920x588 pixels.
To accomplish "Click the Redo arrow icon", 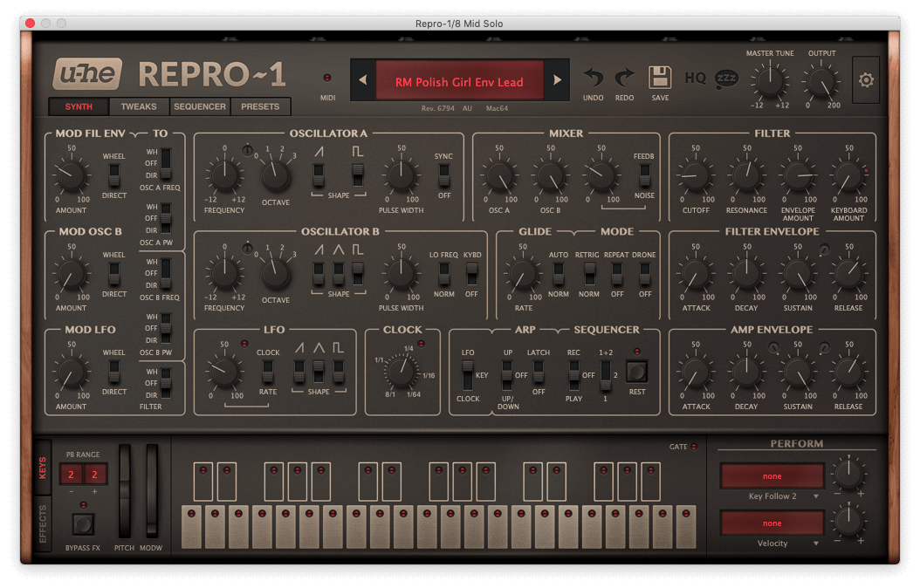I will click(624, 78).
